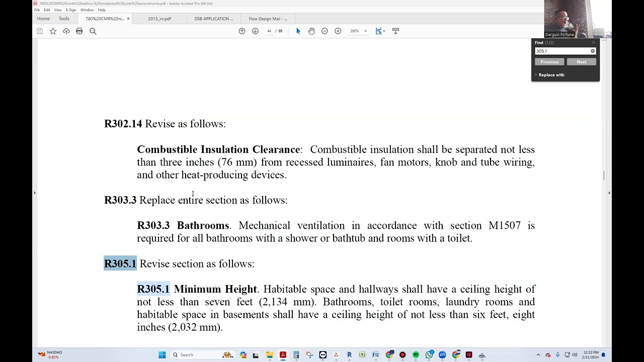This screenshot has height=362, width=644.
Task: Click the R303.3 Bathrooms text
Action: pyautogui.click(x=183, y=225)
